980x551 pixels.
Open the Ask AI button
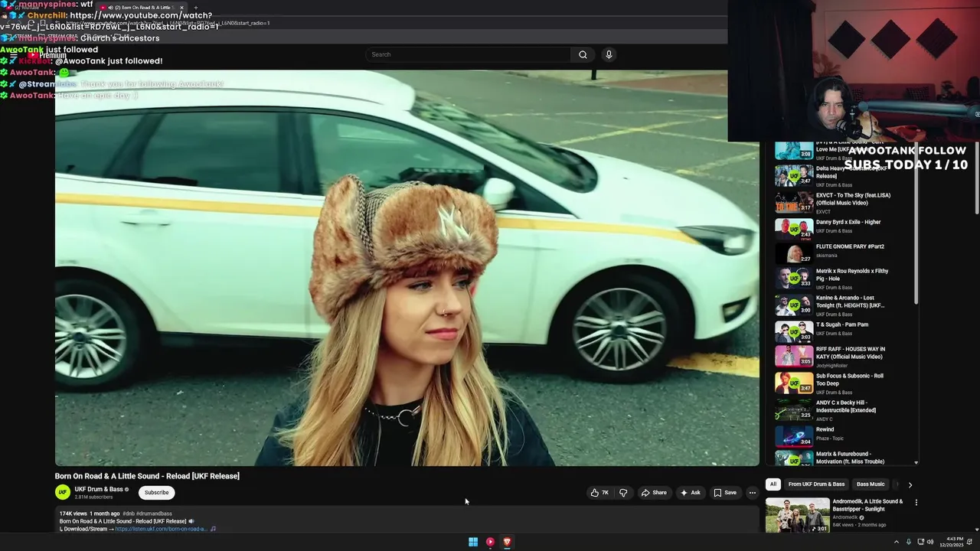690,493
